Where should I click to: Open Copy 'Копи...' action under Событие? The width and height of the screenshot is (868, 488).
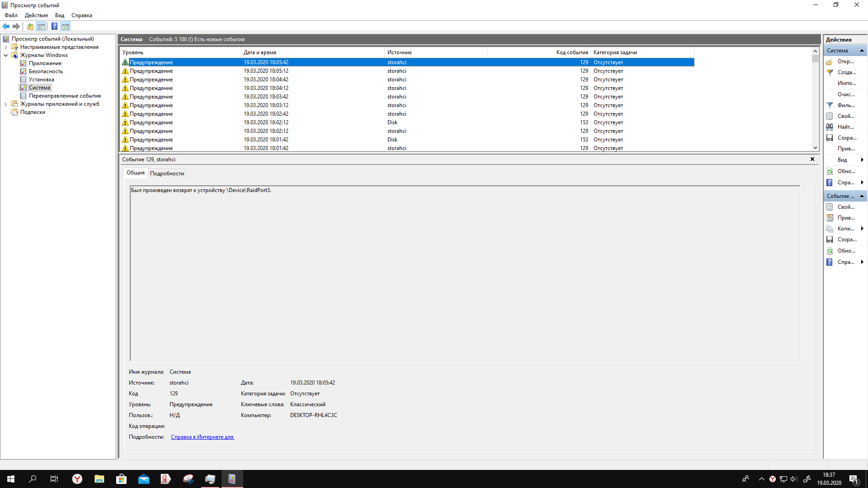point(846,229)
